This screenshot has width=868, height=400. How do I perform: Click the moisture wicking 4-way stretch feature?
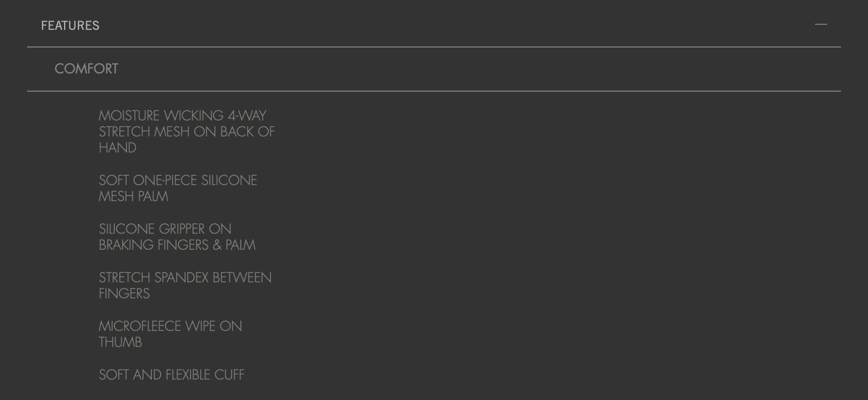tap(187, 131)
